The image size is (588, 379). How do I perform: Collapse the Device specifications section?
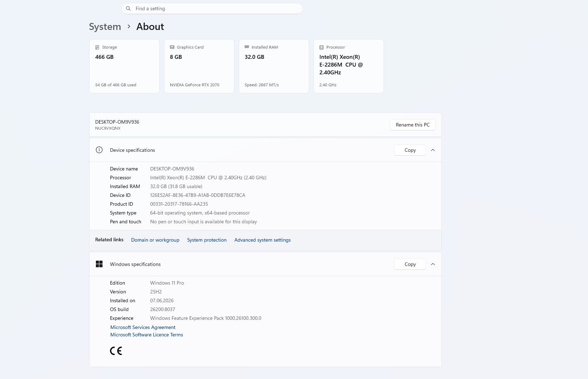click(x=433, y=150)
